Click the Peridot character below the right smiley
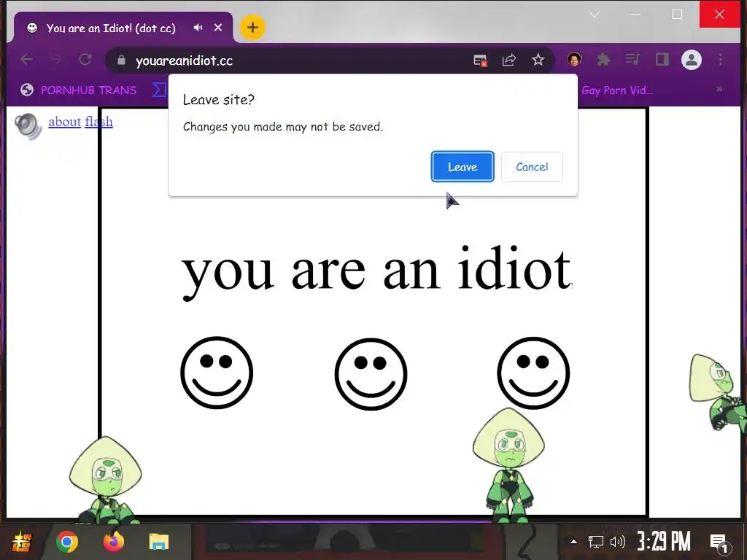Image resolution: width=747 pixels, height=560 pixels. (508, 465)
